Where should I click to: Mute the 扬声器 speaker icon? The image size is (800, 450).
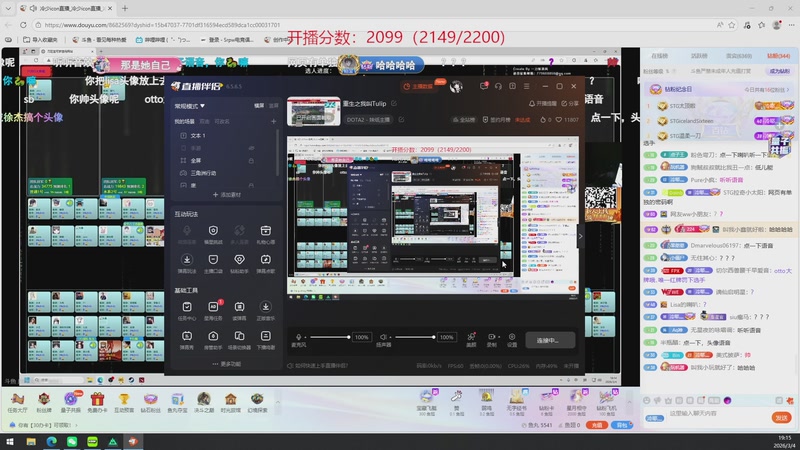[383, 337]
